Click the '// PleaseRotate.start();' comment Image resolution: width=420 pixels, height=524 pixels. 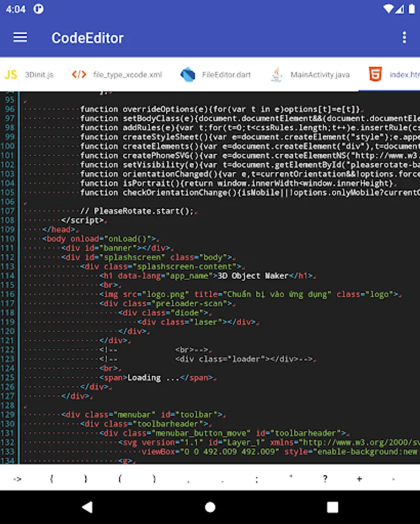[x=137, y=211]
